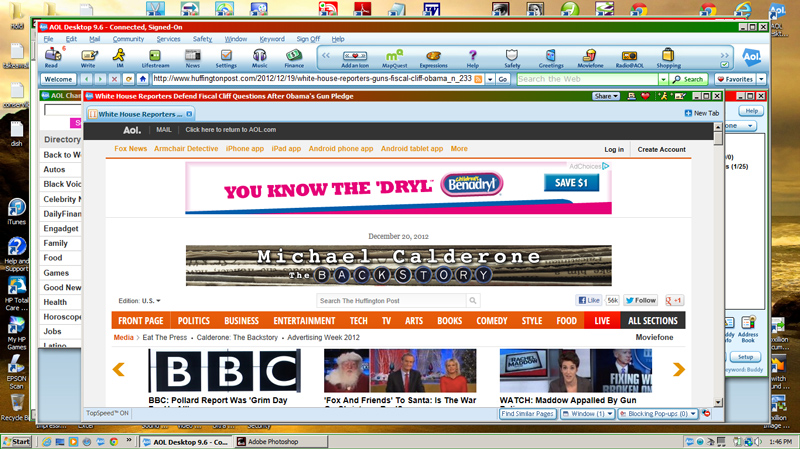Open the Read mail icon
Viewport: 800px width, 449px height.
52,58
